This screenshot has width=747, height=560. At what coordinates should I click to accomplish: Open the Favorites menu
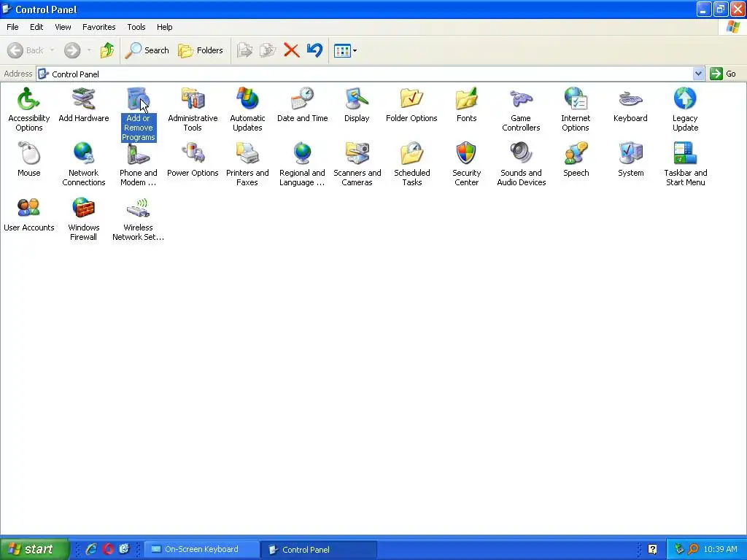[98, 27]
